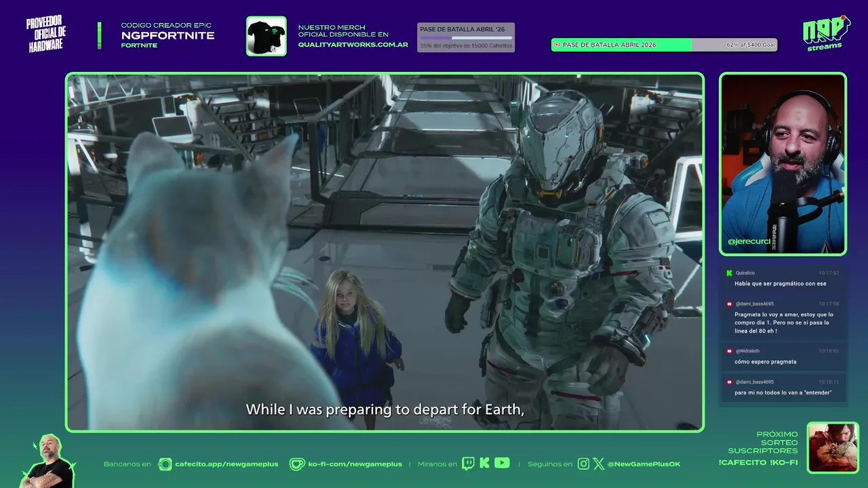Click the @jerecurci handle on webcam
This screenshot has width=868, height=488.
[x=751, y=241]
